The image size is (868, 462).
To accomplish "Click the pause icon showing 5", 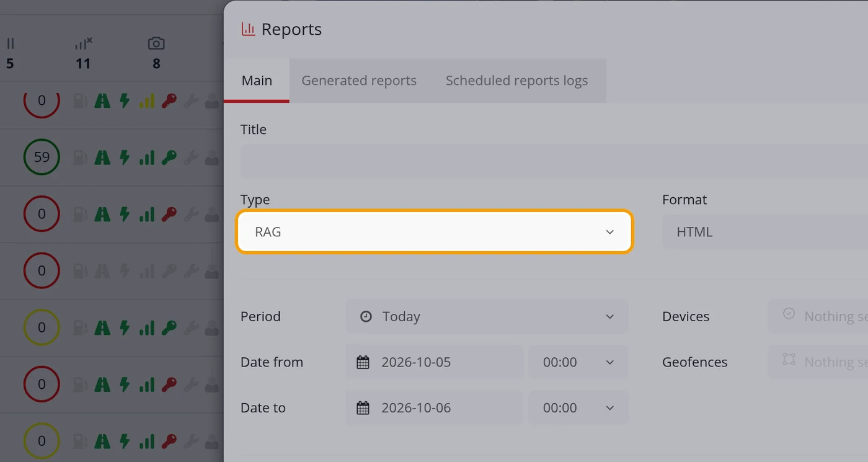I will (x=10, y=43).
